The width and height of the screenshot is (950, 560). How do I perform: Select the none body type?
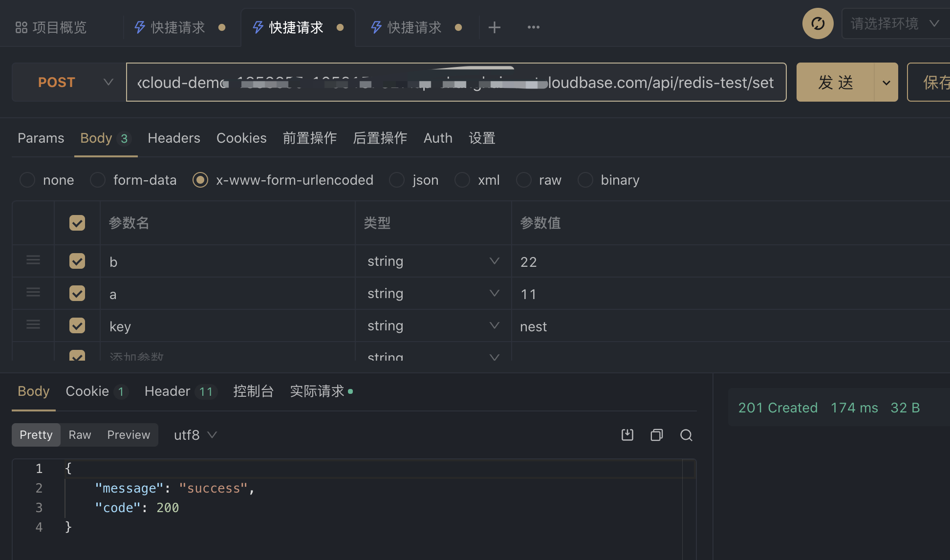point(47,180)
